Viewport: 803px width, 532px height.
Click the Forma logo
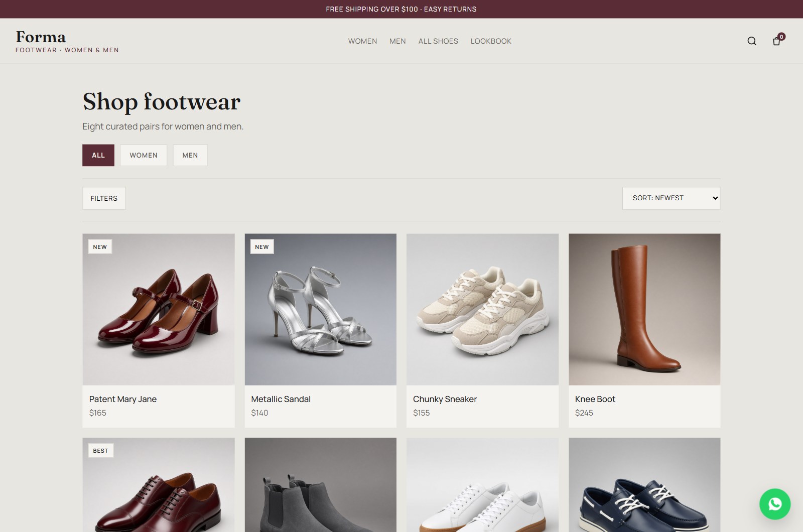coord(41,37)
